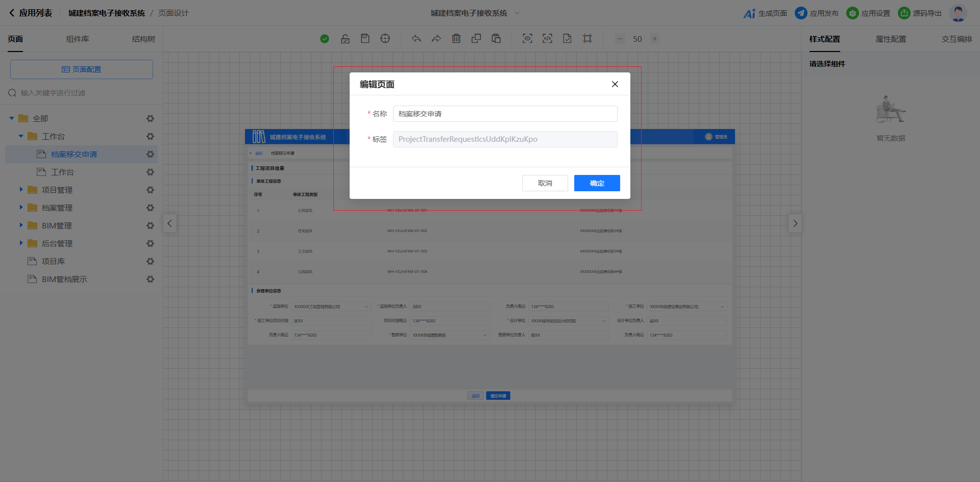Click the 取消 button in dialog
The height and width of the screenshot is (482, 980).
click(x=545, y=183)
